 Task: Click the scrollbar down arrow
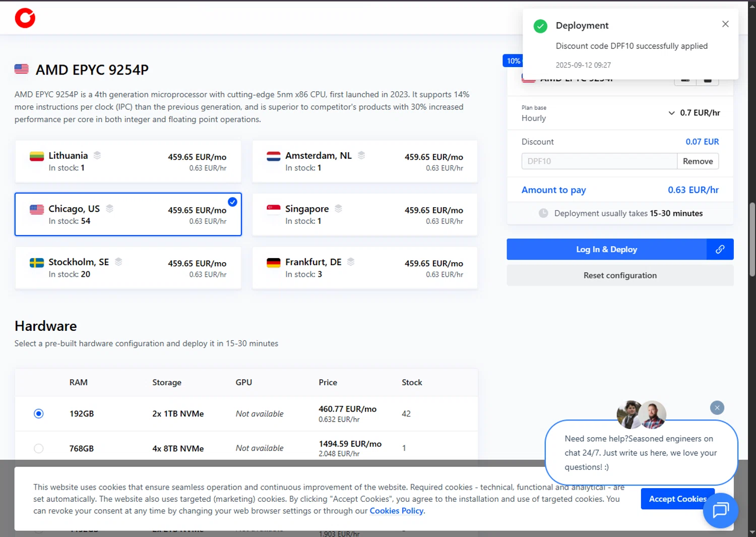[752, 532]
